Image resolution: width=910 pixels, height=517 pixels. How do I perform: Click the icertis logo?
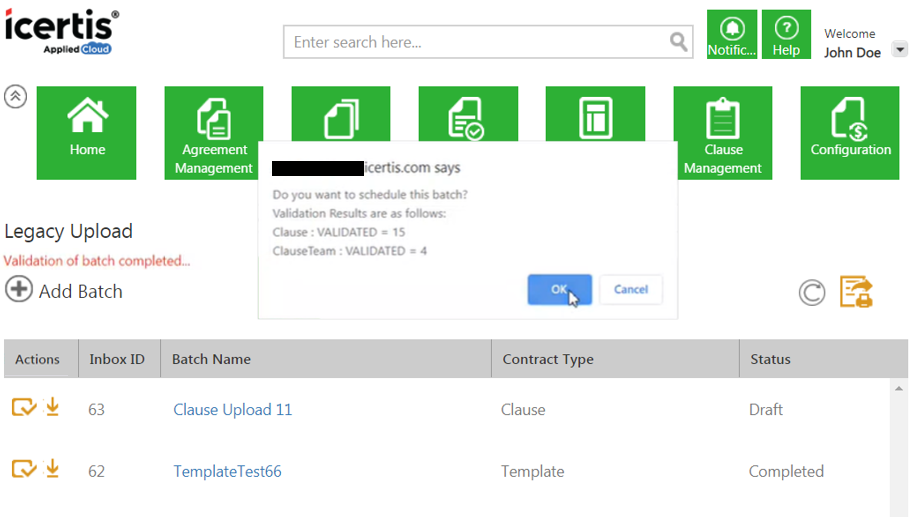coord(62,32)
